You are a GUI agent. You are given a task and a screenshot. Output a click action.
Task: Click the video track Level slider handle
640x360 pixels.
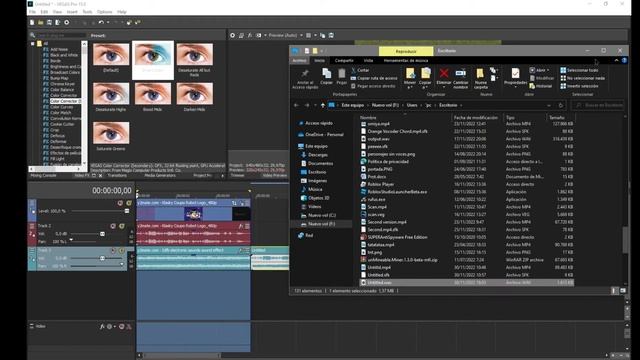pyautogui.click(x=127, y=211)
